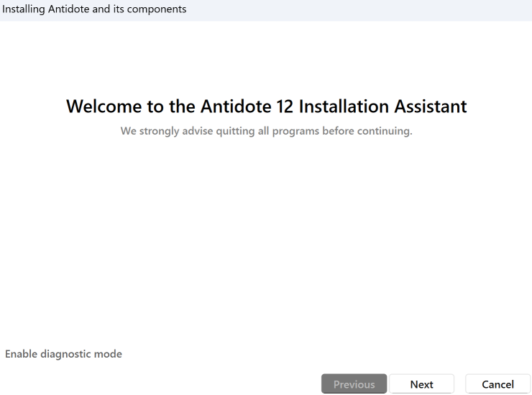Viewport: 532px width, 395px height.
Task: Click the greyed-out Previous button
Action: [354, 384]
